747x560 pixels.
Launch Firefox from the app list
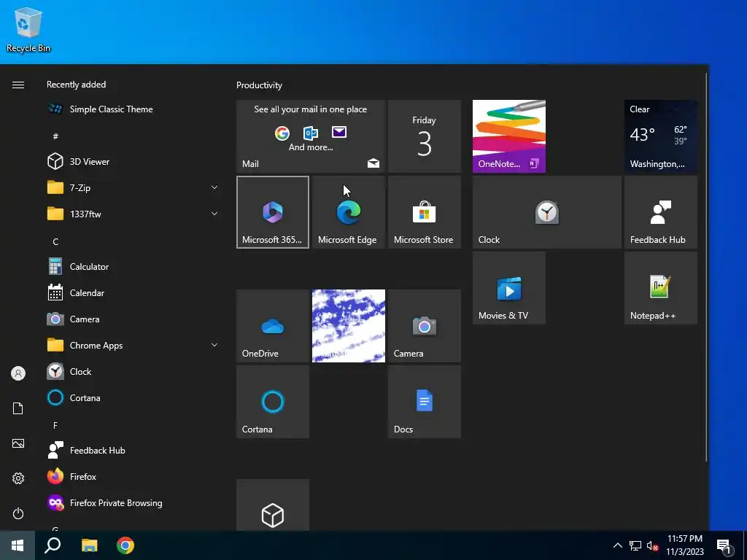133,476
